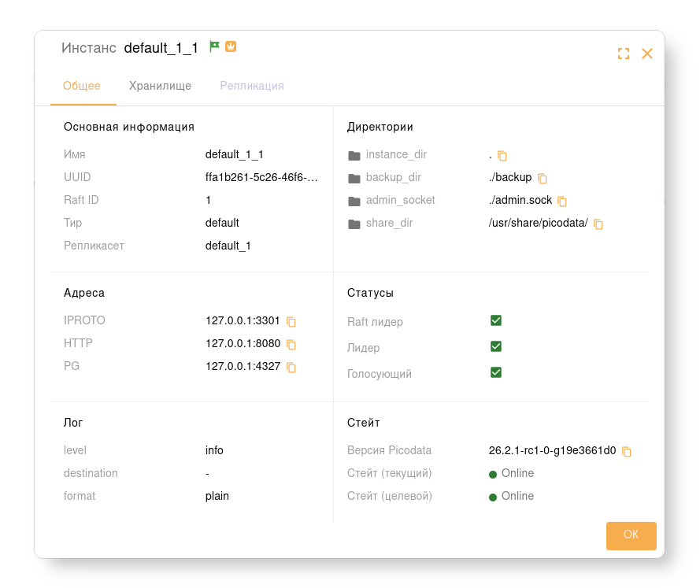This screenshot has height=588, width=700.
Task: Click the green dot for Стейт (текущий)
Action: tap(493, 474)
